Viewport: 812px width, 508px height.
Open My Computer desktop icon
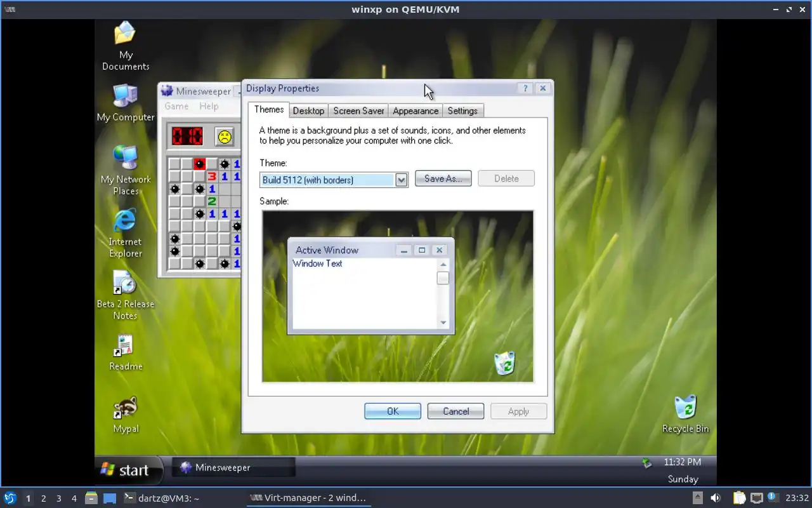(x=126, y=102)
